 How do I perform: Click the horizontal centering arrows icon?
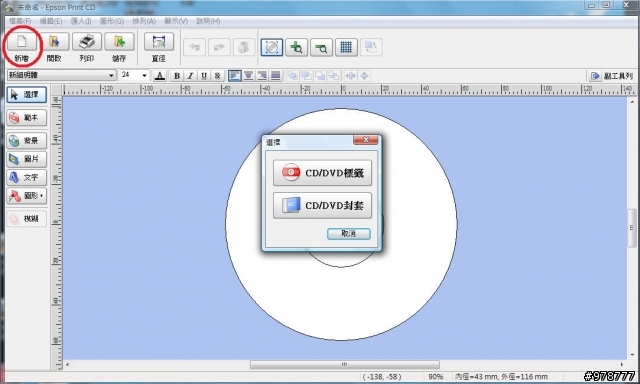351,75
